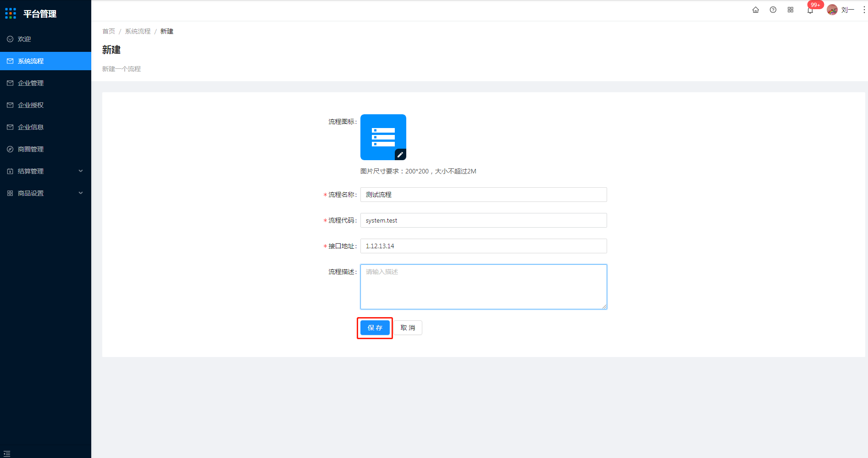This screenshot has height=458, width=868.
Task: Open 商圈管理 sidebar item
Action: point(45,149)
